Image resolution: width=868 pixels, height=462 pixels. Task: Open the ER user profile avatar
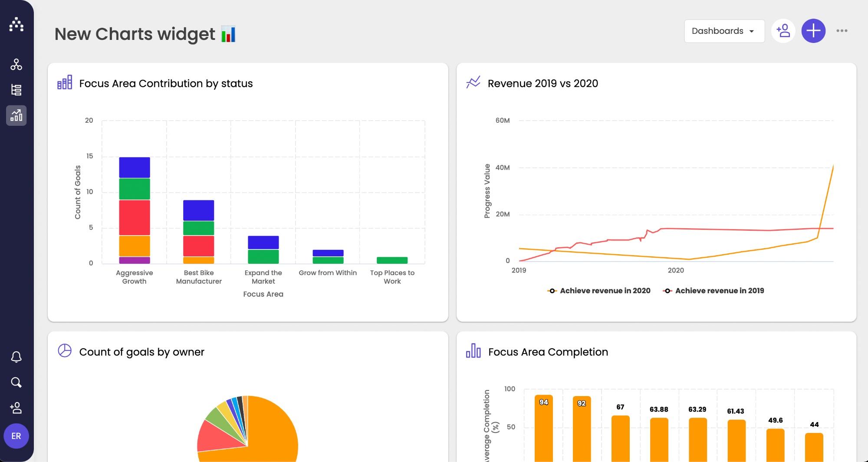(16, 436)
